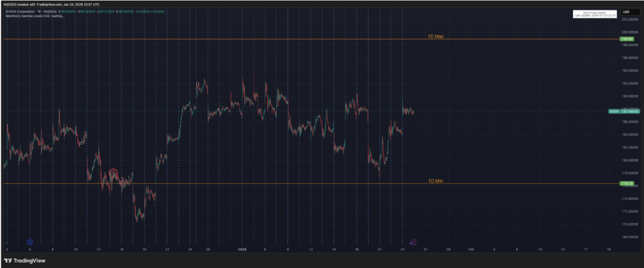Screen dimensions: 644x268
Task: Click the red circle marker on the price chart
Action: [x=114, y=174]
